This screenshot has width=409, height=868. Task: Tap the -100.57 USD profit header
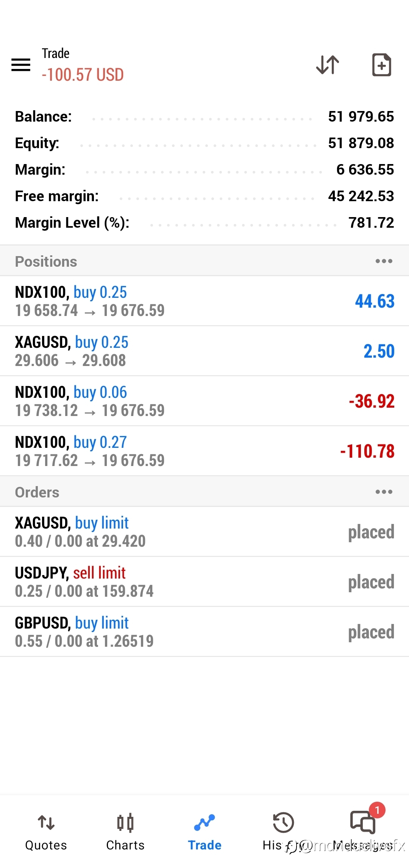click(x=83, y=75)
